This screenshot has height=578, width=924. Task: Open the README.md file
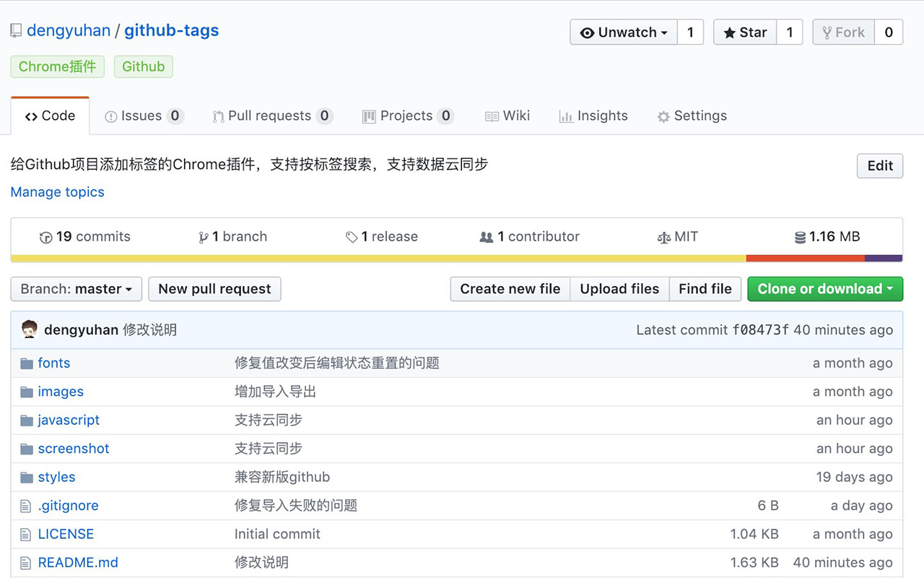click(x=78, y=562)
